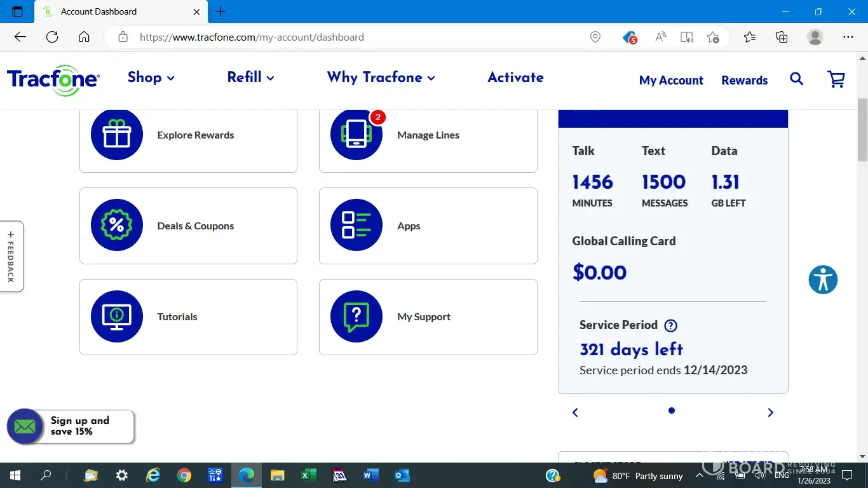Click the Tutorials monitor icon
The height and width of the screenshot is (488, 868).
point(117,316)
